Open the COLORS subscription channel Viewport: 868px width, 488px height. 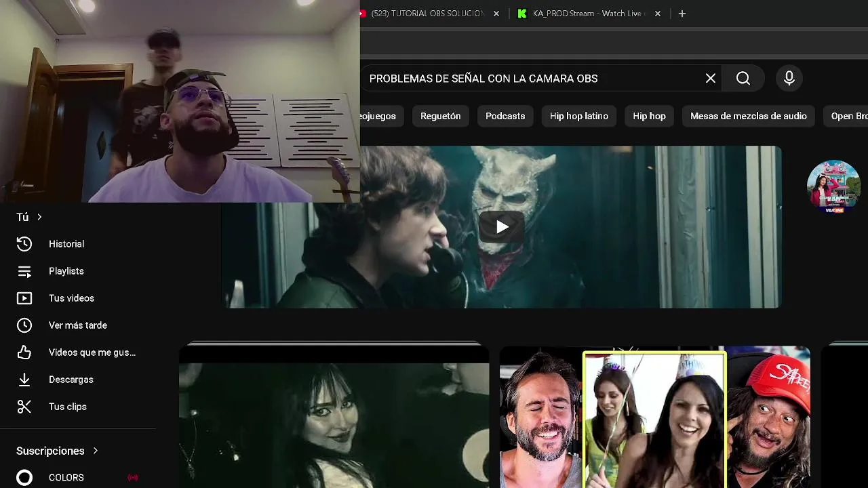[66, 478]
